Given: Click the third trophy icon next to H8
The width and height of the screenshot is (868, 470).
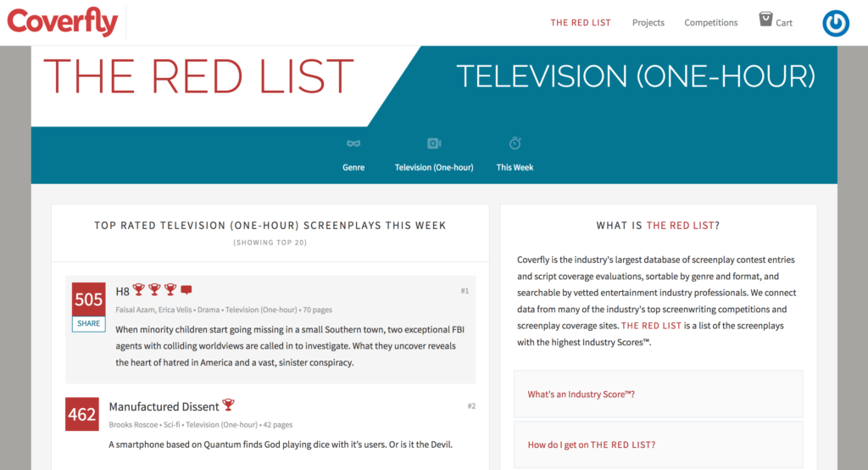Looking at the screenshot, I should [170, 289].
